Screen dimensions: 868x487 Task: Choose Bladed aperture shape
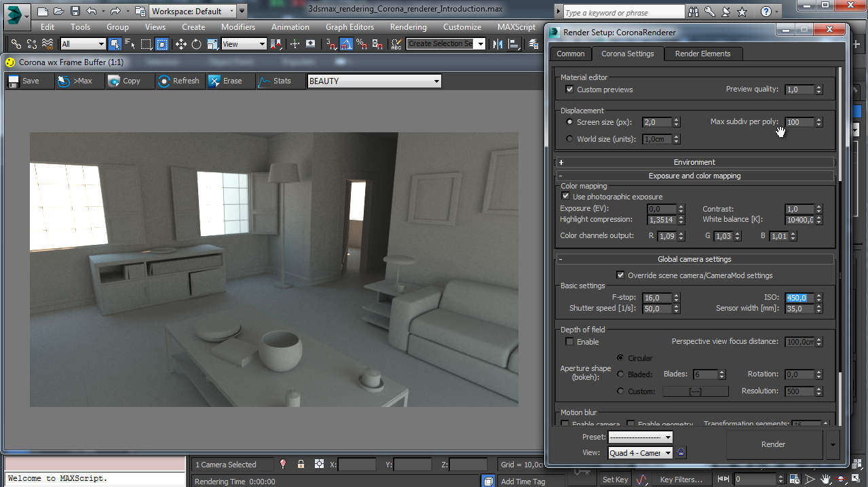pos(620,374)
